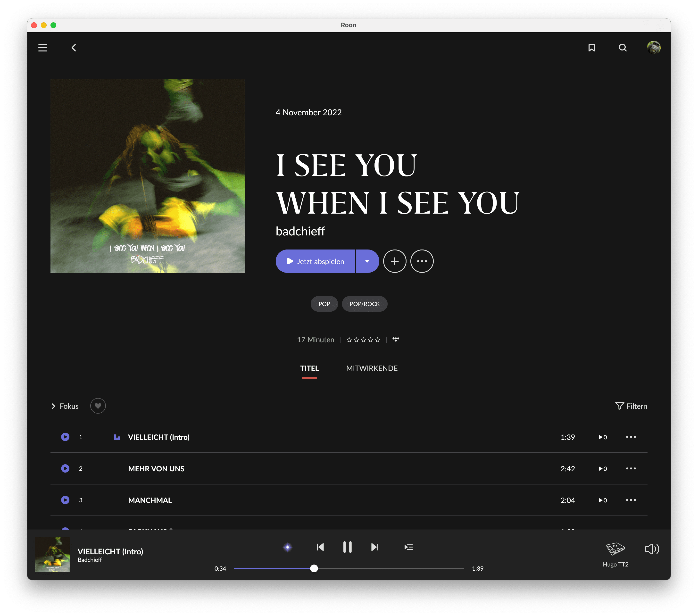Pause playback with the pause button

(x=347, y=547)
